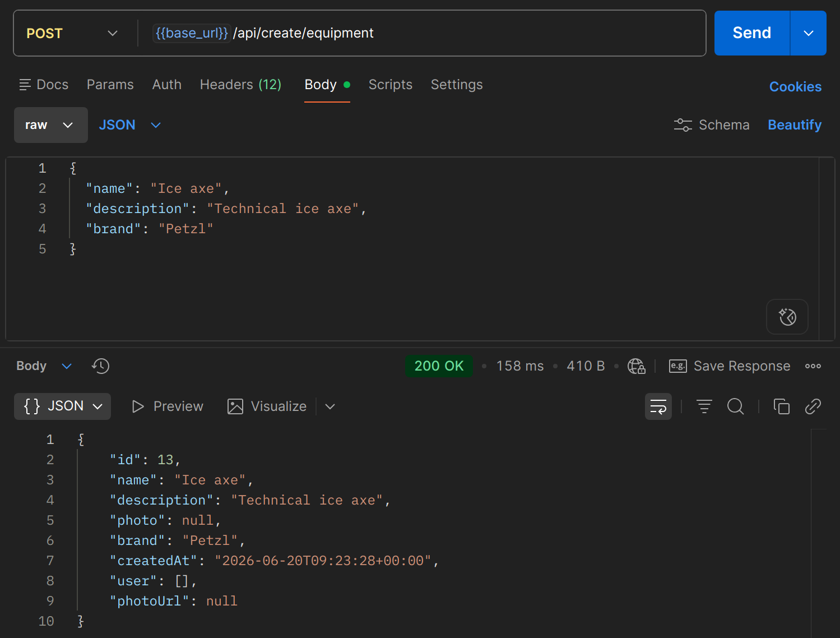
Task: Open the three-dot response options
Action: click(813, 366)
